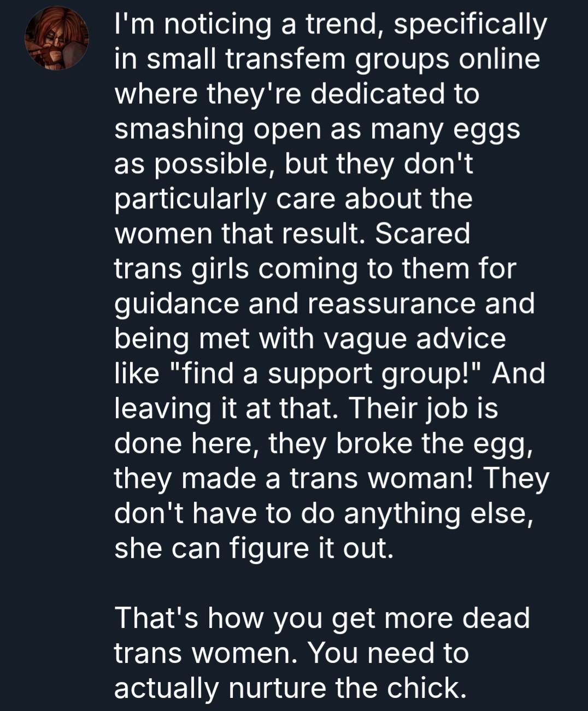Image resolution: width=588 pixels, height=711 pixels.
Task: Click the words "as possible" in the post
Action: pos(193,164)
